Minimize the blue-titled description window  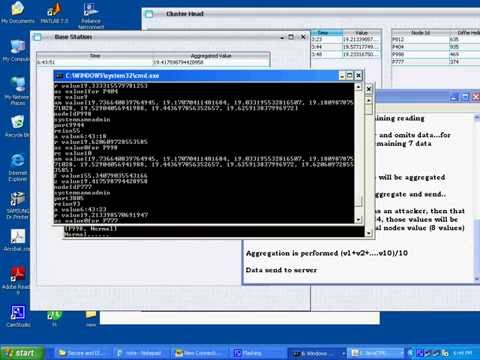tap(454, 97)
